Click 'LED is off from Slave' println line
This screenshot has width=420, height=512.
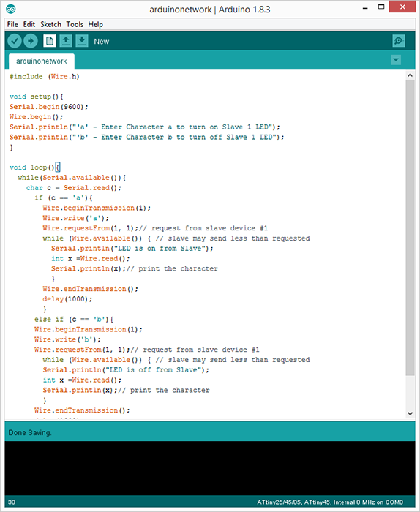click(x=126, y=370)
